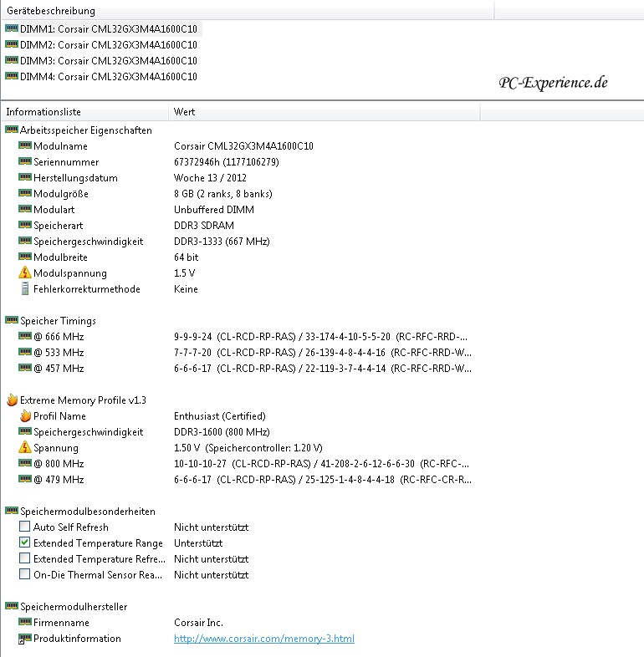Select the DIMM4 Corsair module entry

click(108, 76)
